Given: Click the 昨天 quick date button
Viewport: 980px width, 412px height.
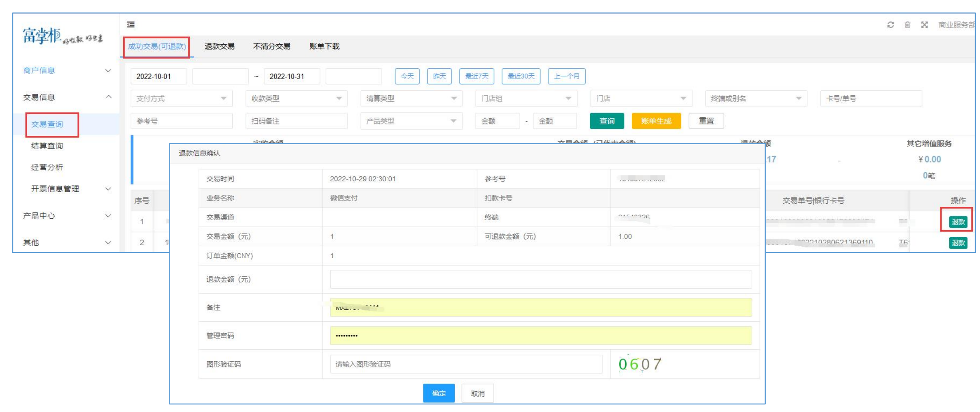Looking at the screenshot, I should (x=439, y=76).
